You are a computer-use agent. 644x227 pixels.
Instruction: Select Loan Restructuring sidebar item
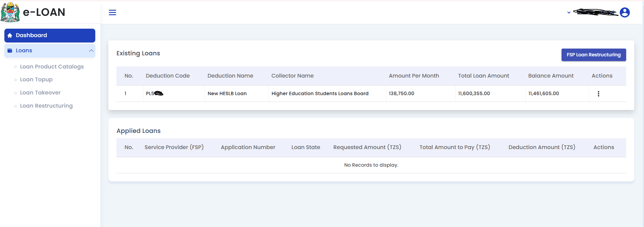(x=46, y=106)
